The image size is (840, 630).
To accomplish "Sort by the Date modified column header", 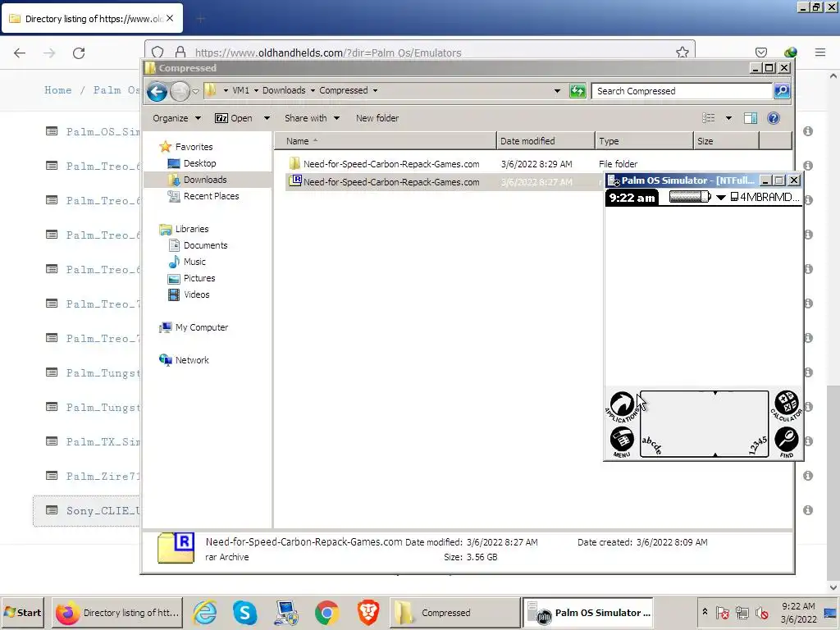I will tap(546, 141).
